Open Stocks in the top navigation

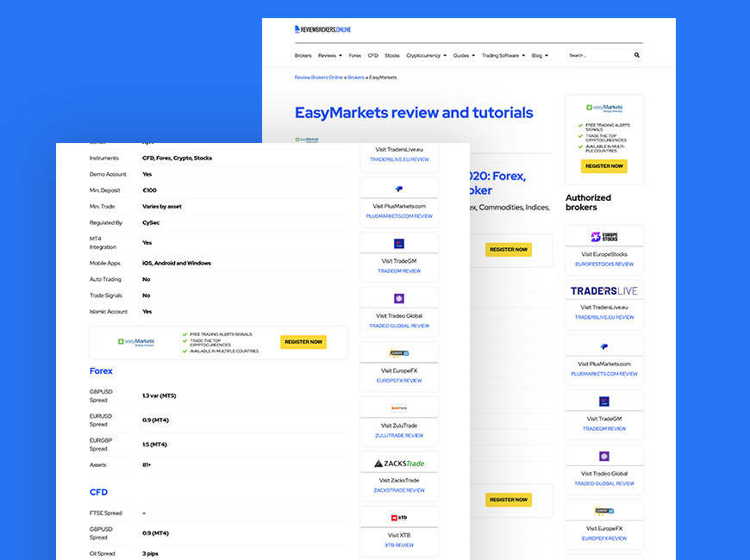pyautogui.click(x=391, y=55)
